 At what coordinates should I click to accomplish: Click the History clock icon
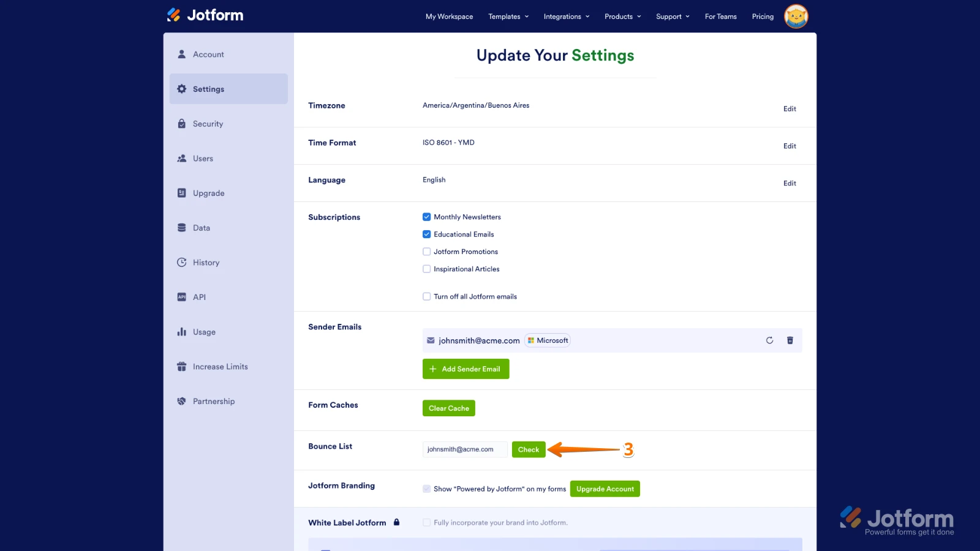[x=181, y=262]
